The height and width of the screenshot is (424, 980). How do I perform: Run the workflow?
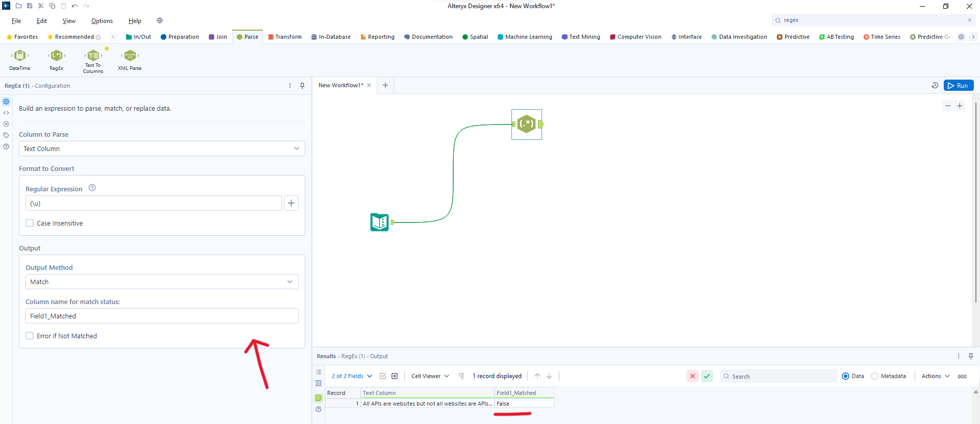[959, 85]
